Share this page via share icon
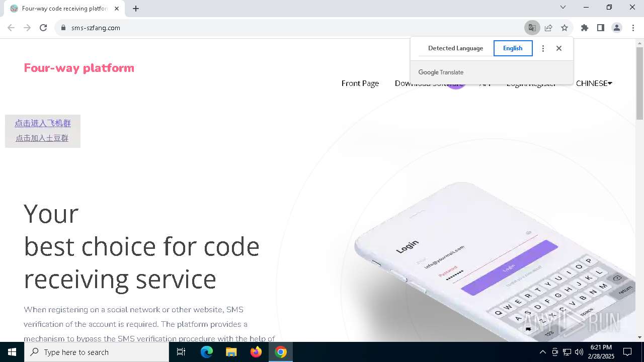 pos(548,28)
